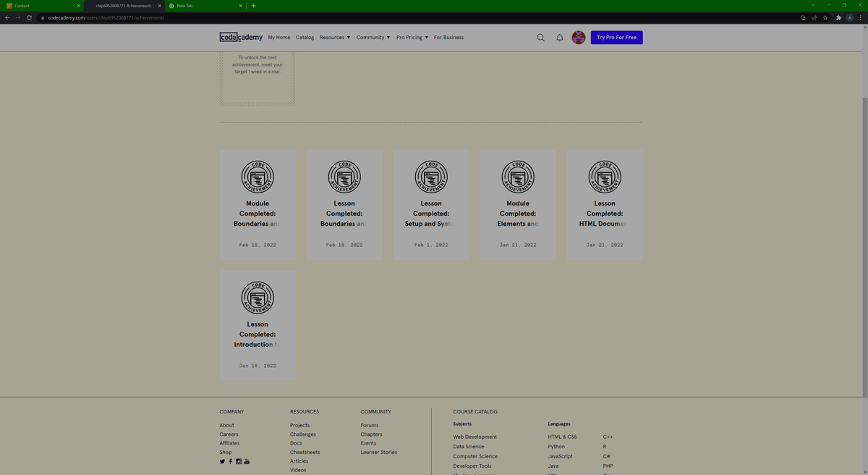Open Codecademy's YouTube channel from footer

pyautogui.click(x=247, y=461)
